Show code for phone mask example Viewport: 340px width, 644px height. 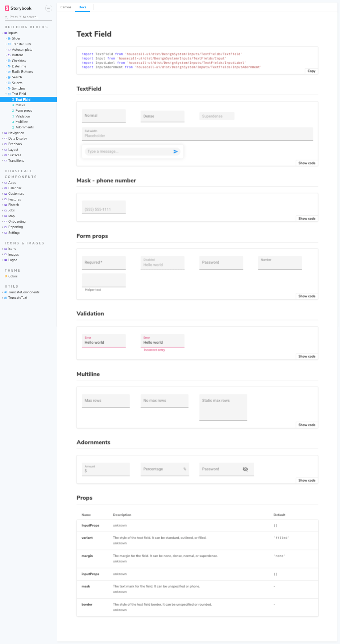coord(307,219)
